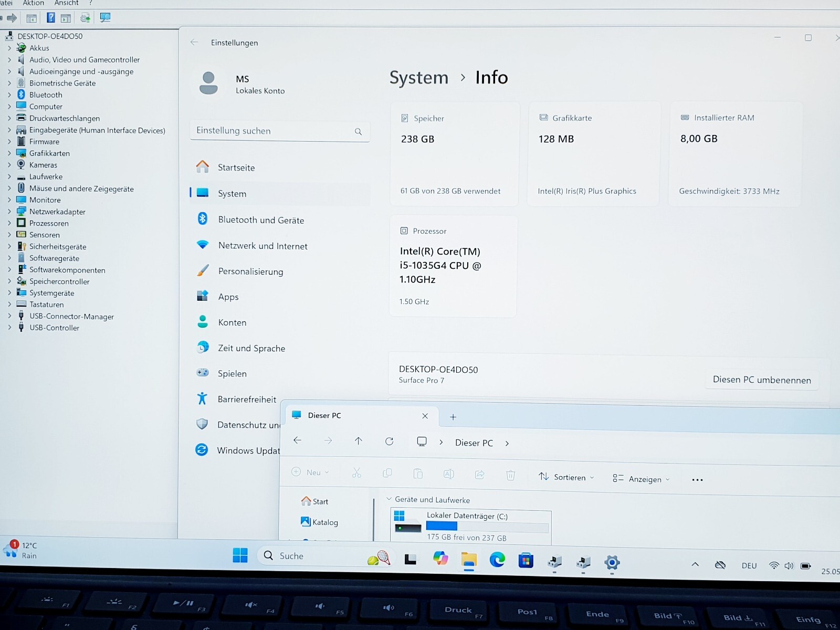The image size is (840, 630).
Task: Open the Anzeigen dropdown in Explorer
Action: (x=641, y=479)
